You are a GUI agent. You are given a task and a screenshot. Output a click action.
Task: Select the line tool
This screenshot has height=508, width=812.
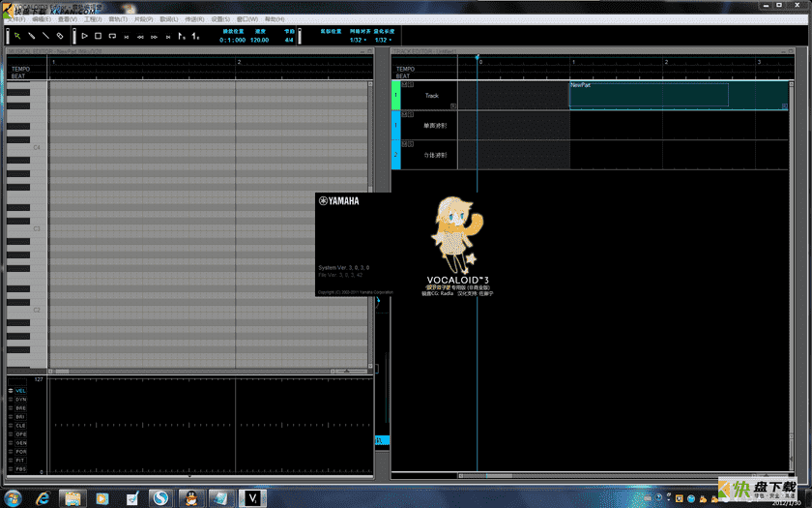click(x=45, y=36)
